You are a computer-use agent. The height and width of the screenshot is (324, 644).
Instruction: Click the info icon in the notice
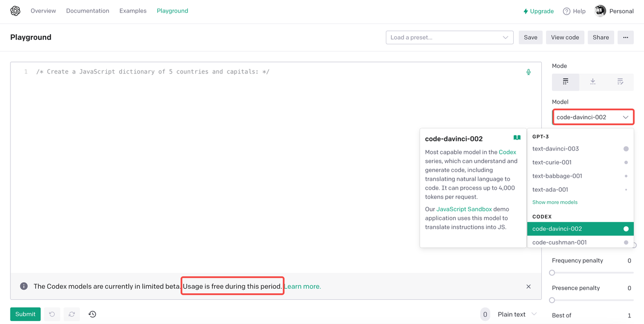coord(24,286)
